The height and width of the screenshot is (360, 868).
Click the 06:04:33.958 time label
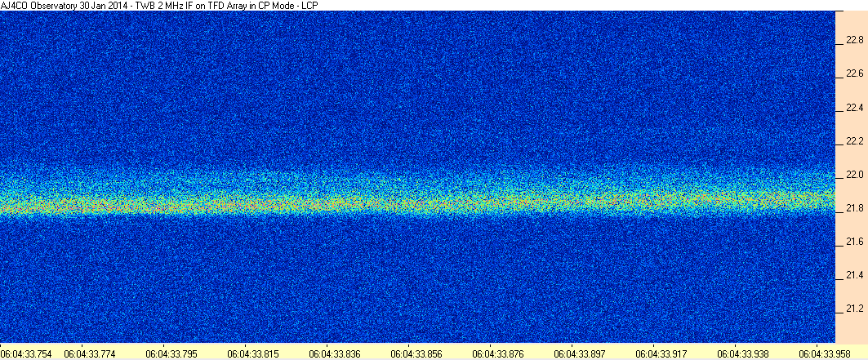825,353
